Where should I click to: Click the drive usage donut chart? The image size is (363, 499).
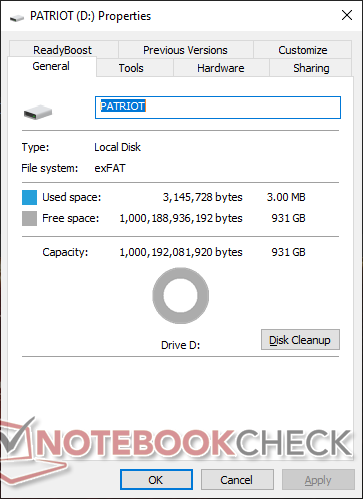181,296
